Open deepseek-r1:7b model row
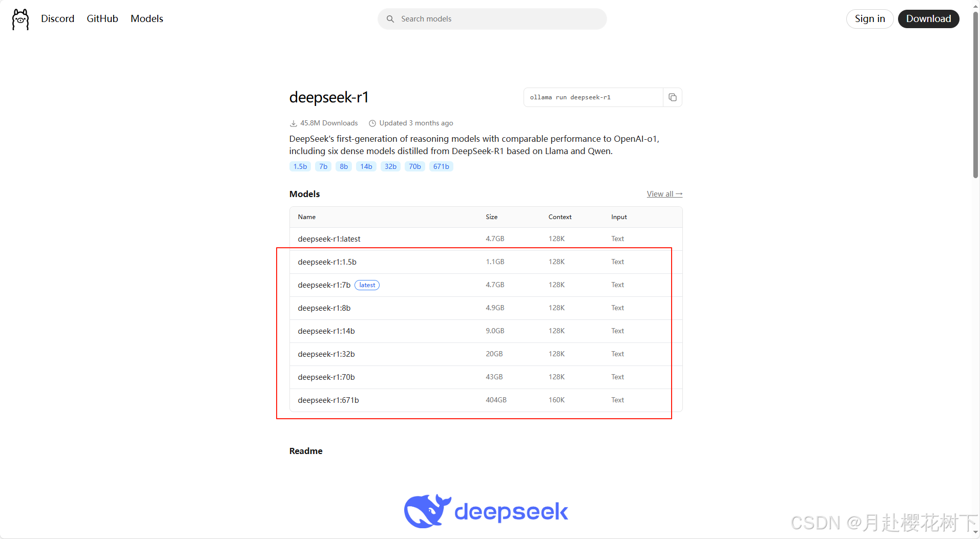The width and height of the screenshot is (980, 539). click(x=486, y=285)
